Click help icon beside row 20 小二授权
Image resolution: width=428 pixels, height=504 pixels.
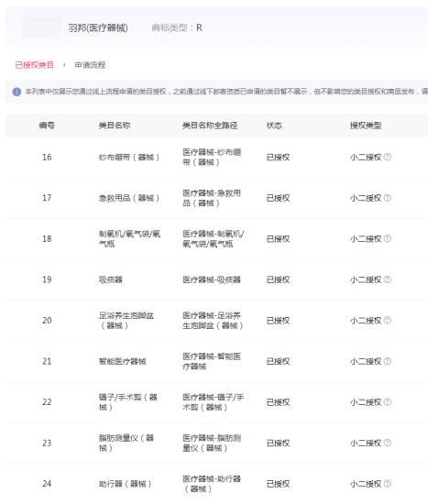pos(388,320)
